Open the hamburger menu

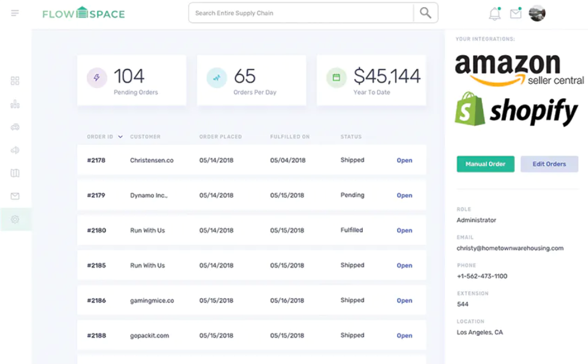click(x=15, y=13)
